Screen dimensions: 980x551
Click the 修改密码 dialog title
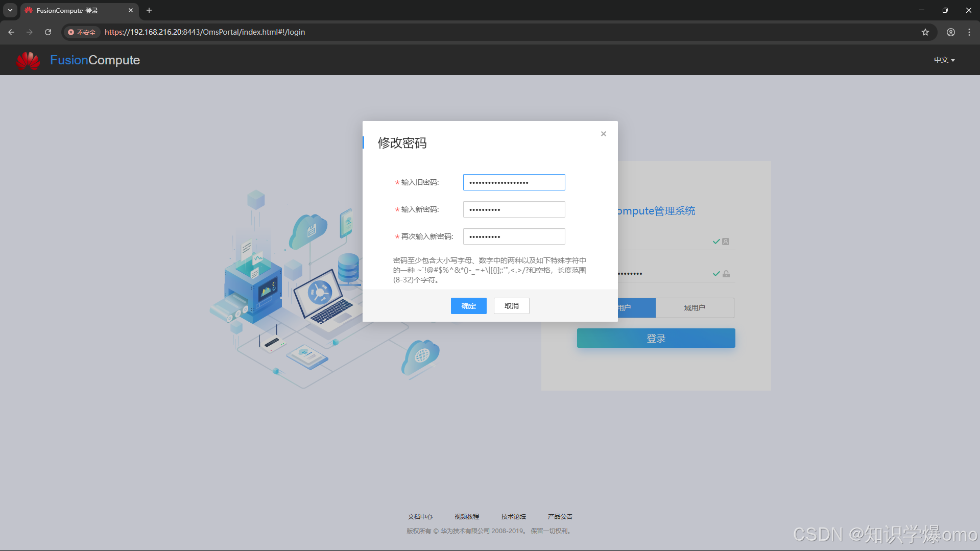pos(402,143)
